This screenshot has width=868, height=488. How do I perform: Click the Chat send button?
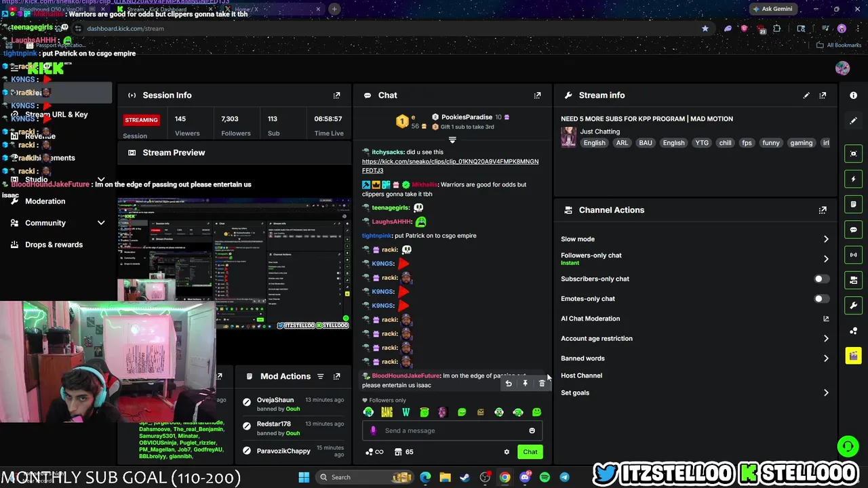coord(530,452)
